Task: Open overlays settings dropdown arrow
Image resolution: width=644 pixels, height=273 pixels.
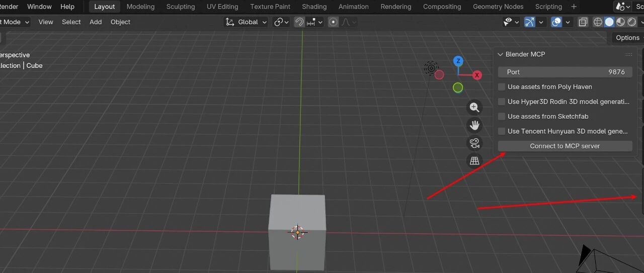Action: tap(568, 22)
